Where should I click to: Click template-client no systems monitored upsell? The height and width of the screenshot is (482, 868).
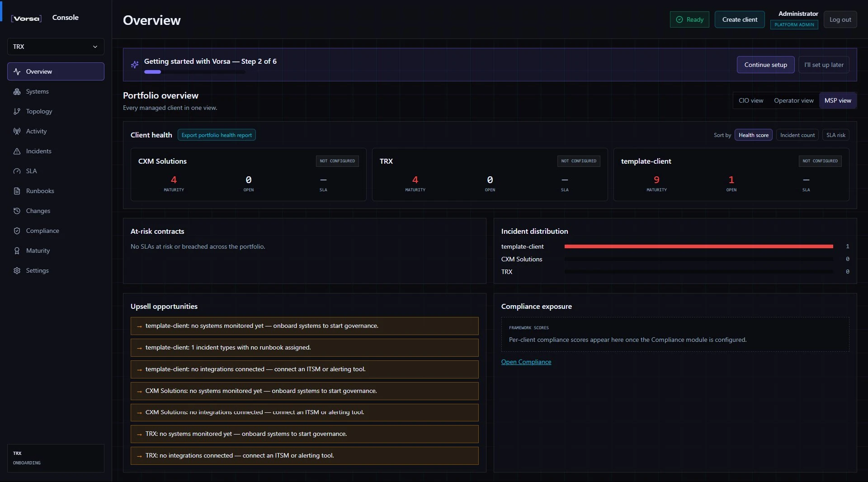[304, 326]
